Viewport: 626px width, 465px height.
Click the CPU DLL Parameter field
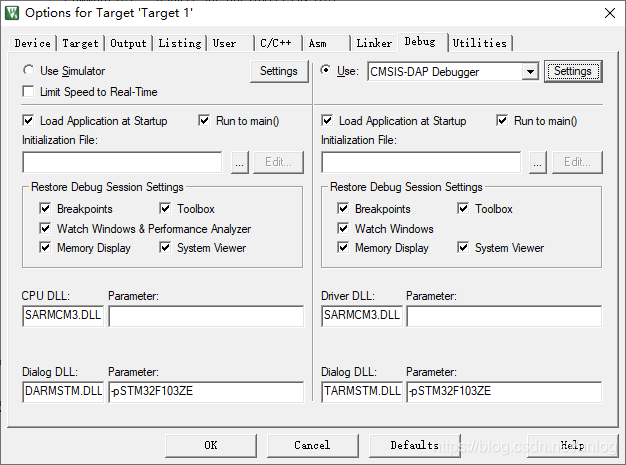click(x=206, y=316)
